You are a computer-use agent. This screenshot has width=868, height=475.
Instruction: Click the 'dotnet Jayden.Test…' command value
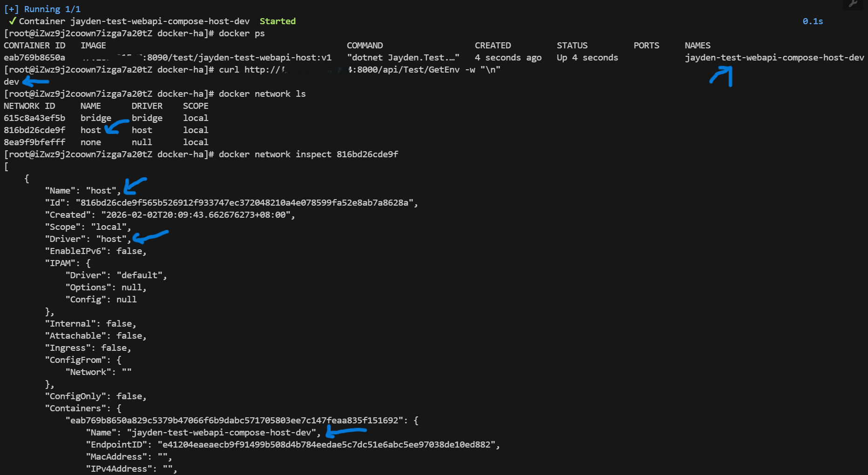(x=403, y=58)
